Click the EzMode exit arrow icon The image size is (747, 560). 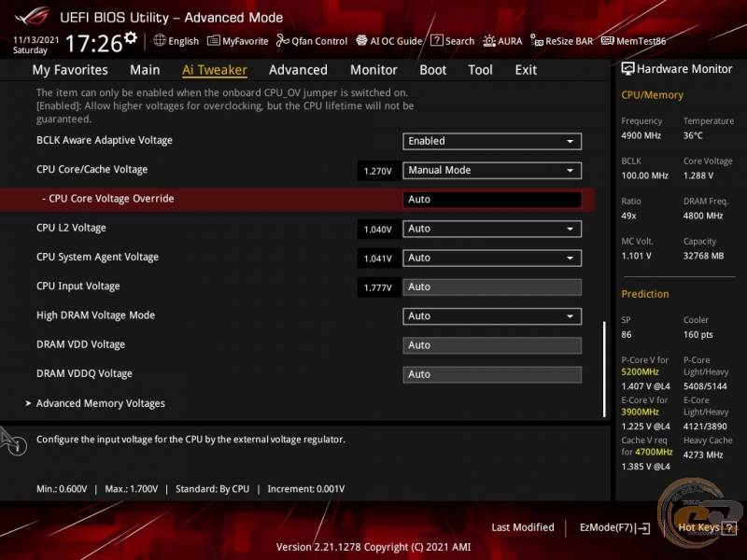tap(643, 527)
